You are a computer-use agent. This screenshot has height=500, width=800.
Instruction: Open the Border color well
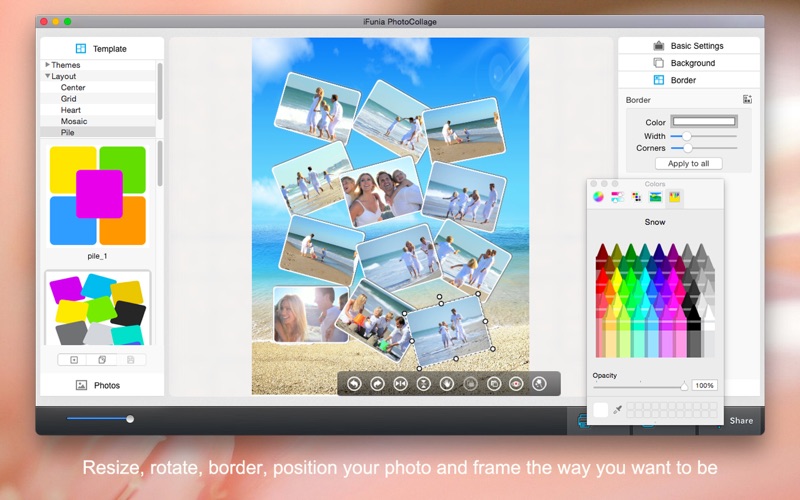point(704,121)
